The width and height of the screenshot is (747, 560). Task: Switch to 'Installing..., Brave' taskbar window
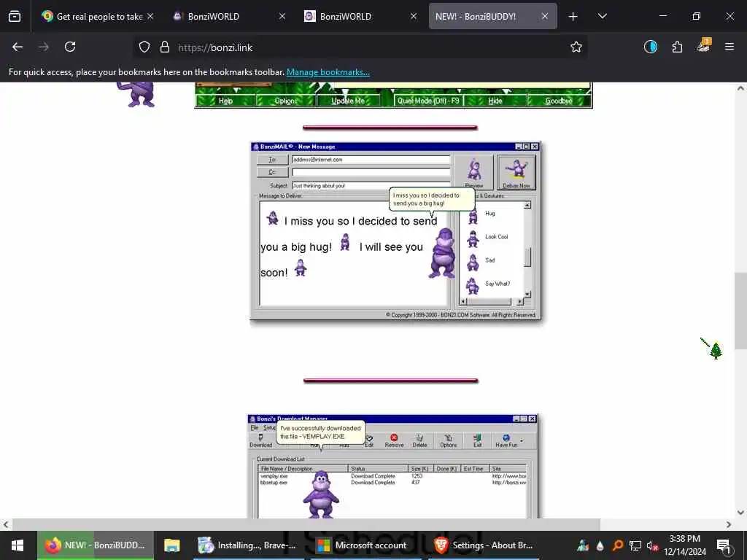pyautogui.click(x=247, y=545)
